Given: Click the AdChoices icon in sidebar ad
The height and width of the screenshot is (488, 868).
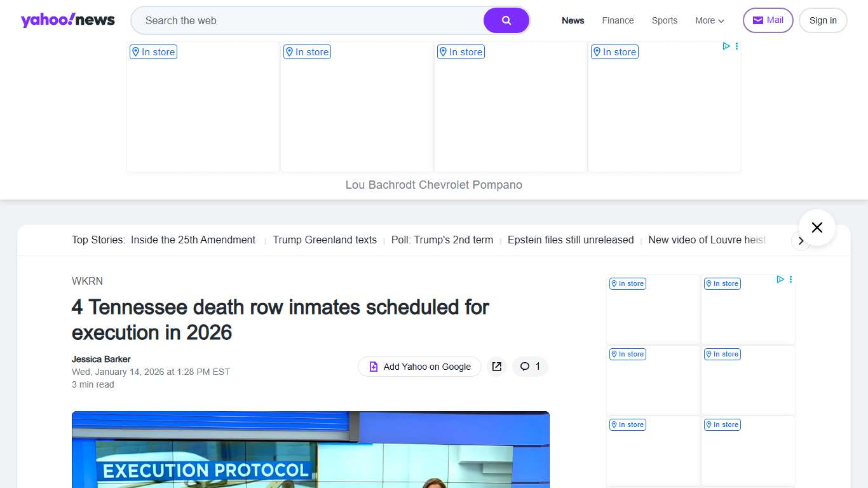Looking at the screenshot, I should (780, 280).
